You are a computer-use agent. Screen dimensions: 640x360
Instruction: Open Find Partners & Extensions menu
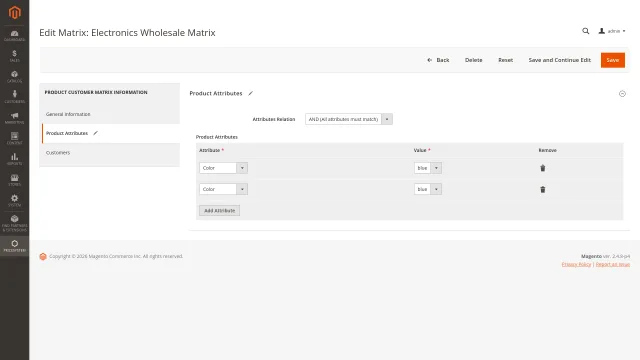point(14,223)
